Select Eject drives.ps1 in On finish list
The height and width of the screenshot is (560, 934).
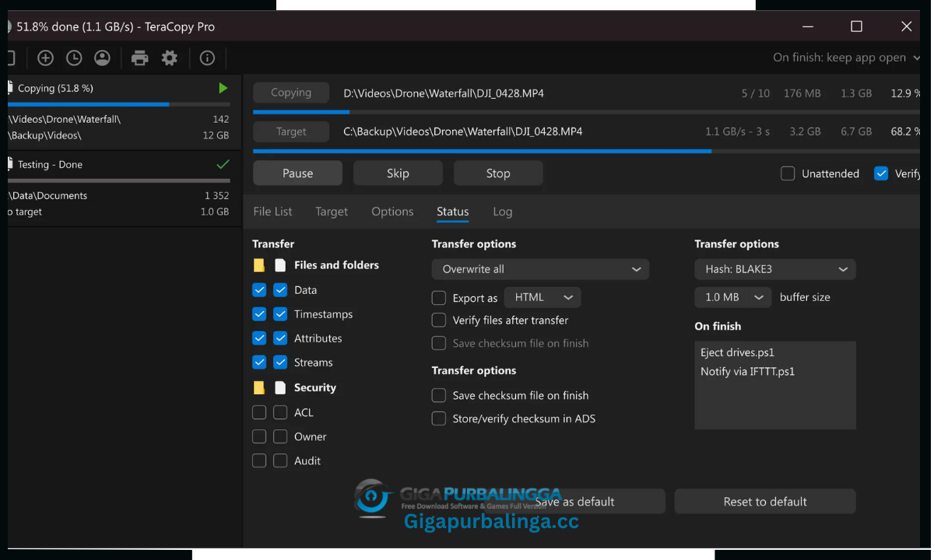736,352
